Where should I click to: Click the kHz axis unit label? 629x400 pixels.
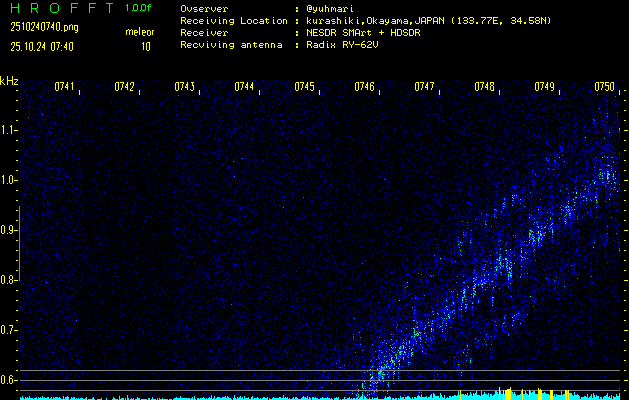9,81
